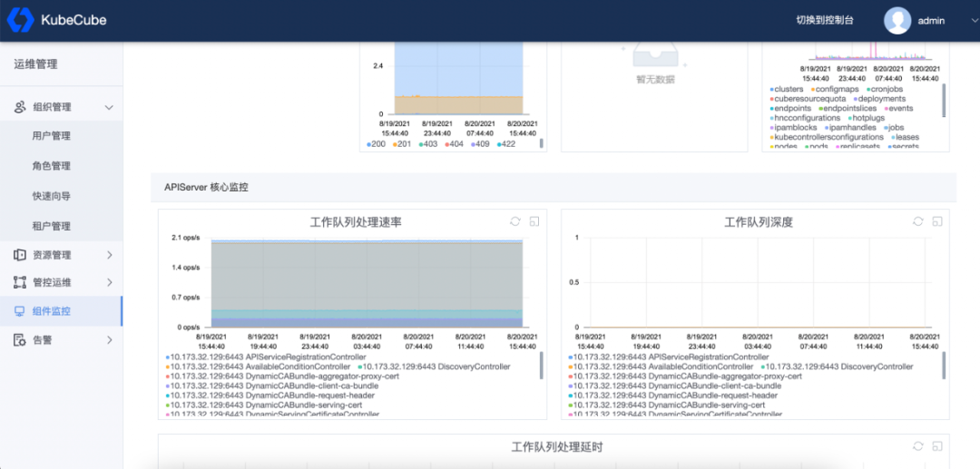Open the 用户管理 menu item

coord(51,135)
